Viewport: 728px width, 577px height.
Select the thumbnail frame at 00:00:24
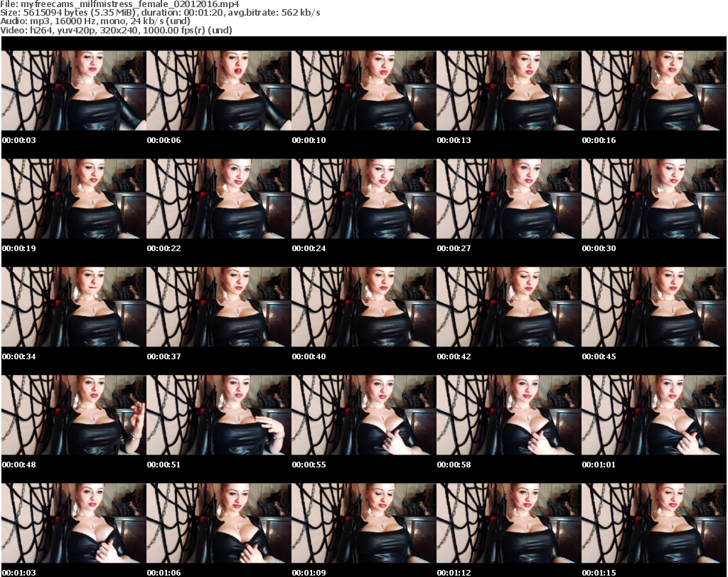coord(363,198)
